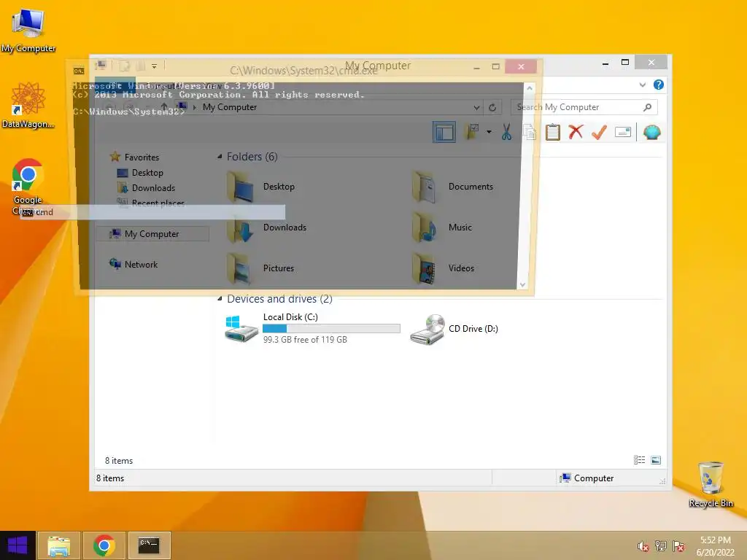Click the taskbar clock showing 5:52 PM
The width and height of the screenshot is (747, 560).
[715, 546]
